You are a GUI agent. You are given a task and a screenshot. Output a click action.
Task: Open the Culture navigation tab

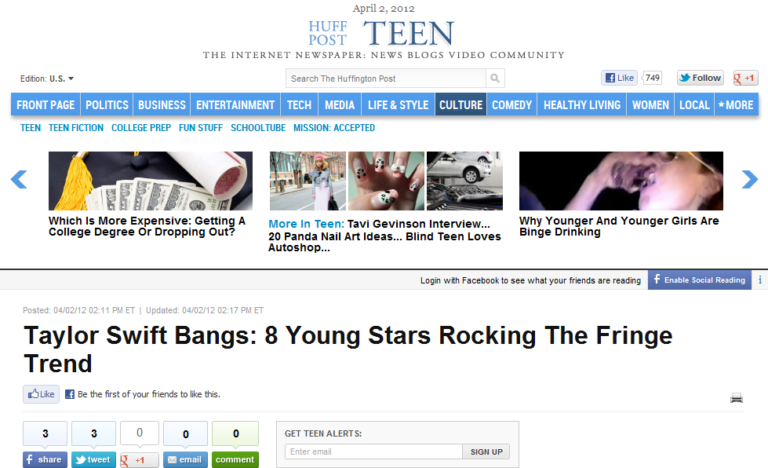(460, 105)
